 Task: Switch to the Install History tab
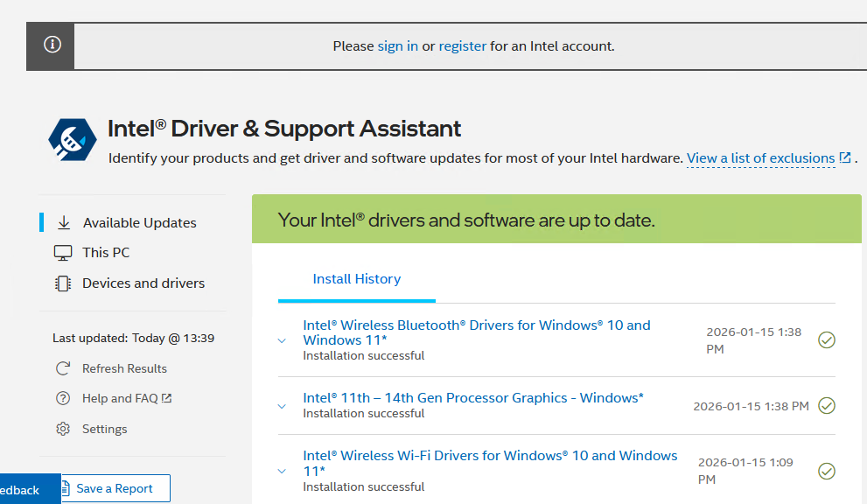click(x=356, y=278)
